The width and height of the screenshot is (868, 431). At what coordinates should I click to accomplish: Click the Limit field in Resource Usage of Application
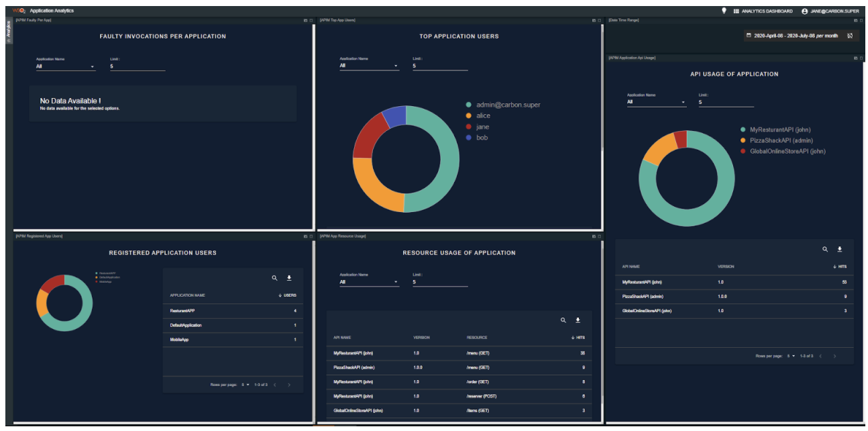[440, 282]
